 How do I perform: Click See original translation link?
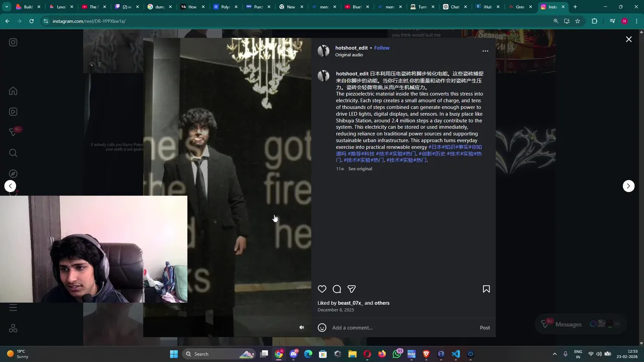[360, 169]
